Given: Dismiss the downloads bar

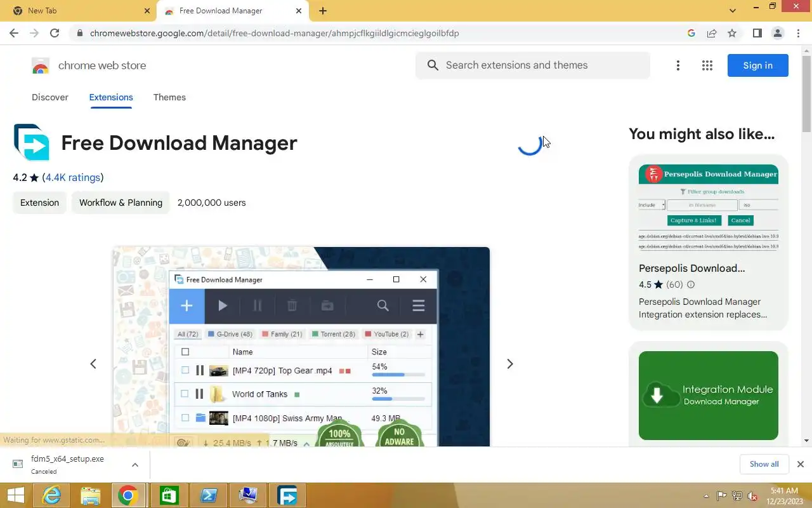Looking at the screenshot, I should [x=801, y=464].
